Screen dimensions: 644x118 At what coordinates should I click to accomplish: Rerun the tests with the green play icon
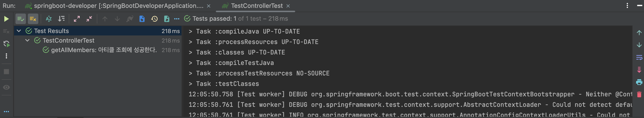tap(6, 19)
